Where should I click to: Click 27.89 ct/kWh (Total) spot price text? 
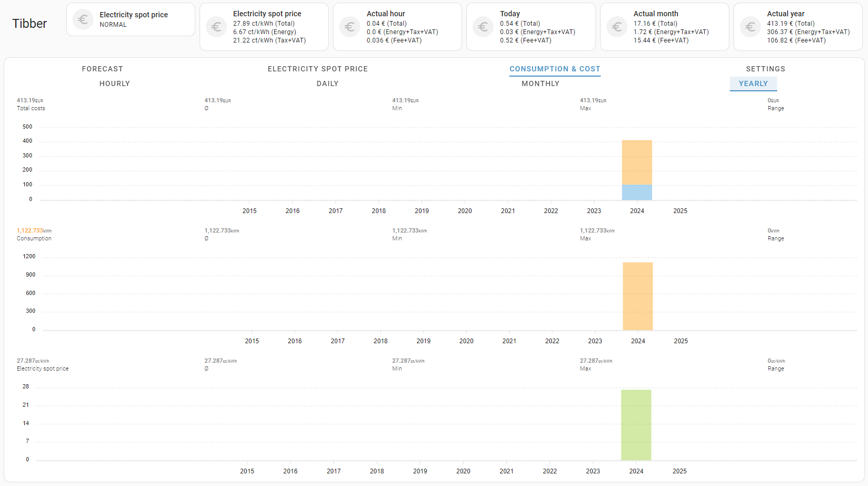264,24
